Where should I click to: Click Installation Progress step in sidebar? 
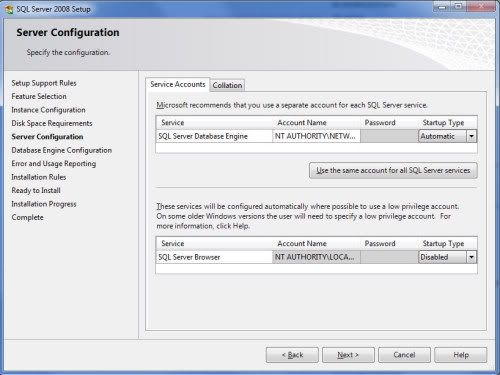44,204
